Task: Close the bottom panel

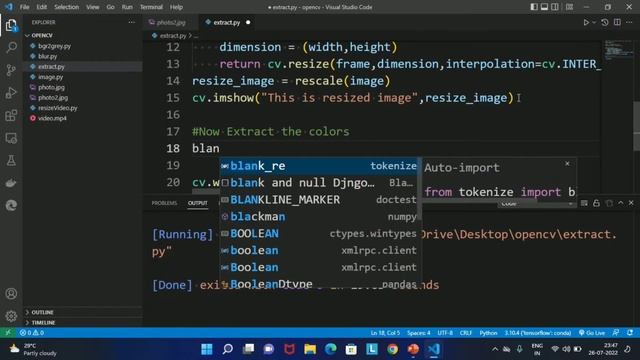Action: pos(631,203)
